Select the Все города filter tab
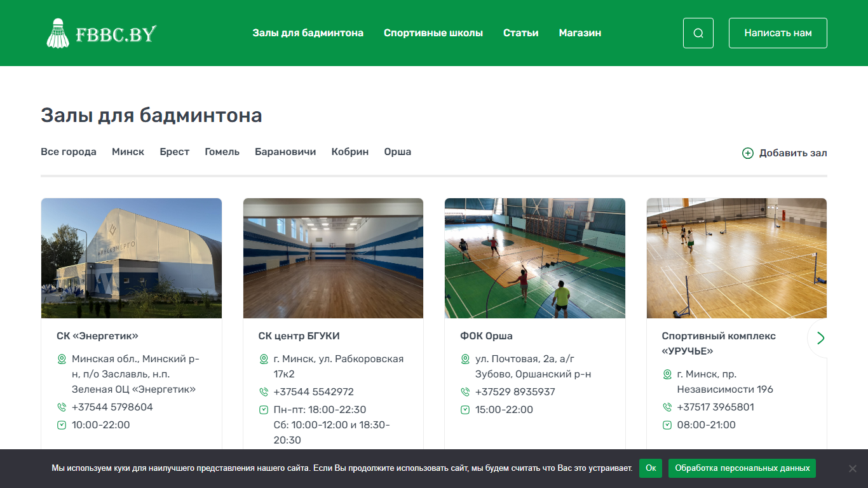The height and width of the screenshot is (488, 868). pos(69,152)
